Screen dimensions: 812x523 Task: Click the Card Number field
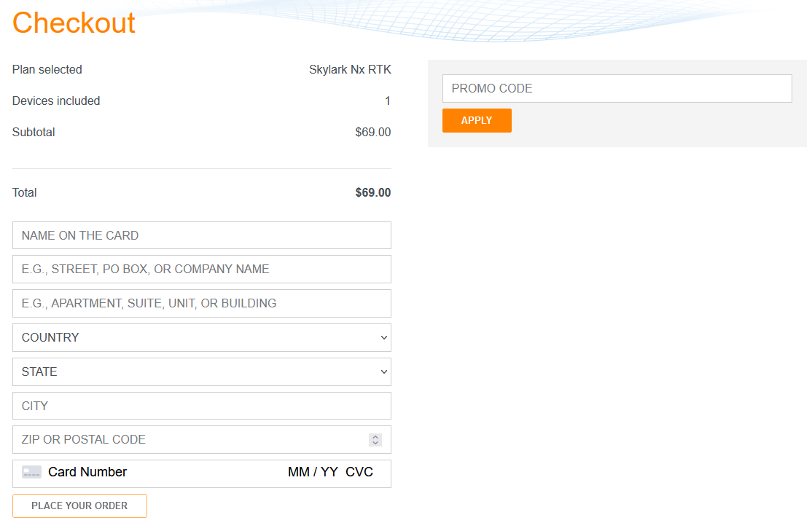point(87,472)
